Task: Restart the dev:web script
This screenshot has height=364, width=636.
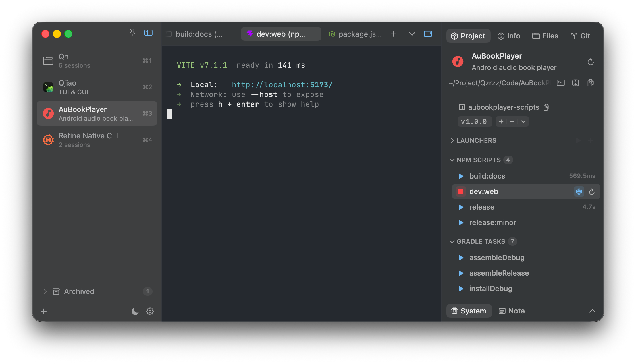Action: tap(592, 191)
